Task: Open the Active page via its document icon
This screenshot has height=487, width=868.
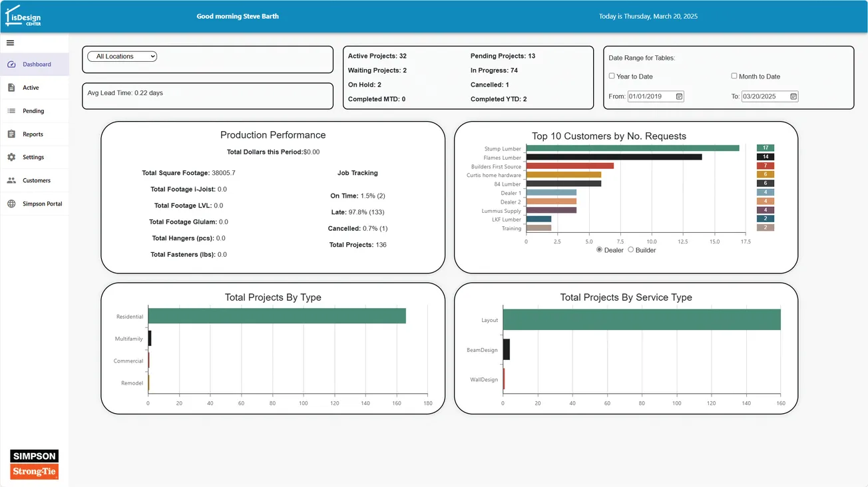Action: click(x=11, y=87)
